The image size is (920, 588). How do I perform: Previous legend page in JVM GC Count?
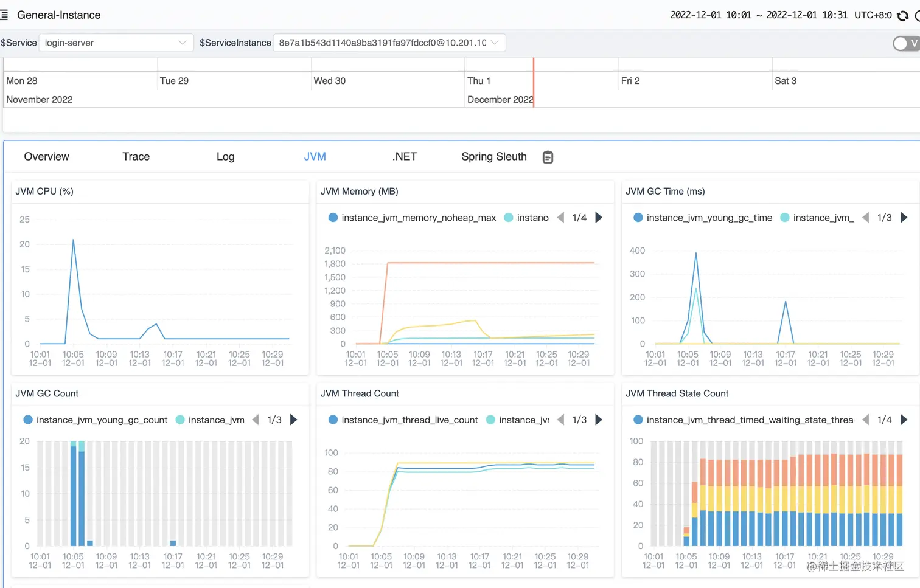[x=256, y=420]
